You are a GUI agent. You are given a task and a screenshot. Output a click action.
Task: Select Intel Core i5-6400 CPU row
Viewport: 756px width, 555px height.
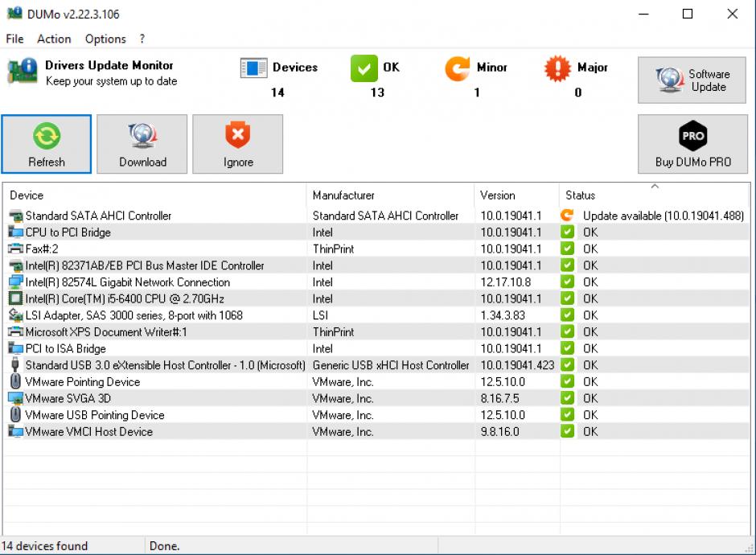(x=376, y=299)
